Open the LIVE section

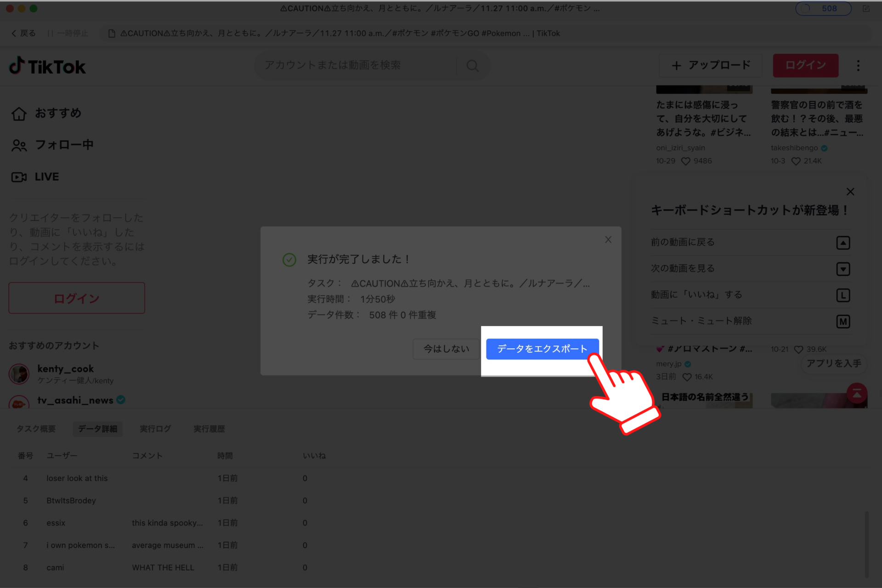35,177
